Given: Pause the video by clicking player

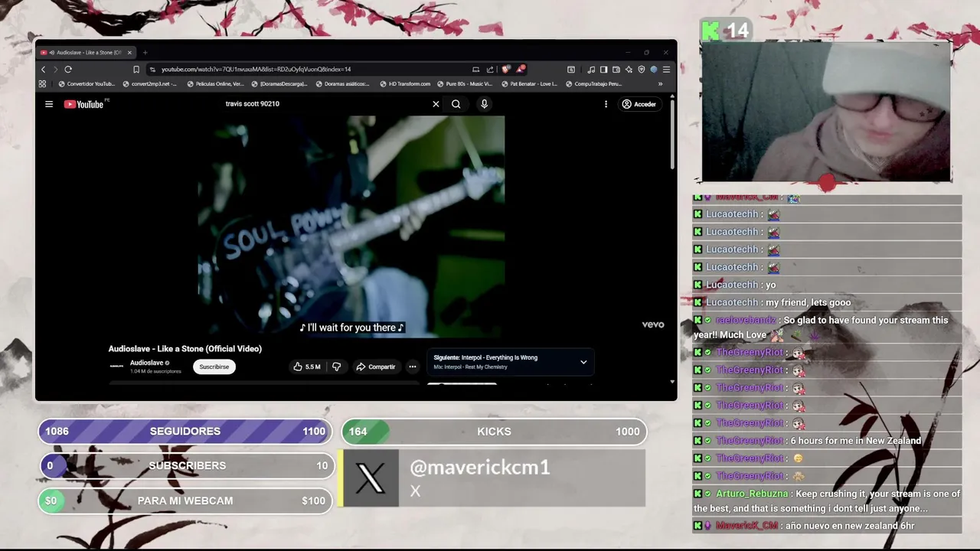Looking at the screenshot, I should (351, 226).
